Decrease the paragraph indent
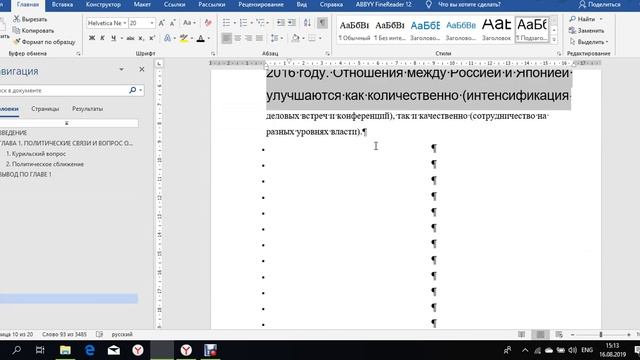 point(281,23)
